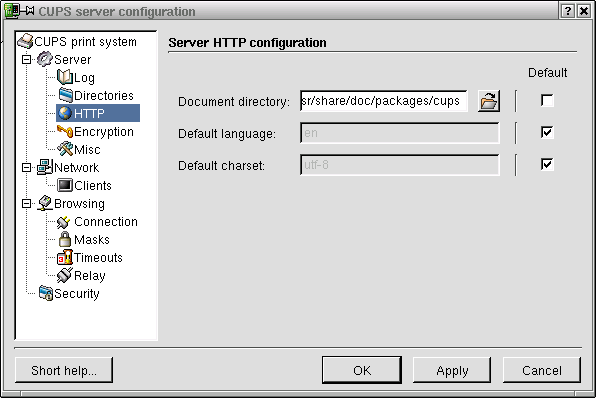Click the Document directory path field
The image size is (596, 398).
(384, 101)
